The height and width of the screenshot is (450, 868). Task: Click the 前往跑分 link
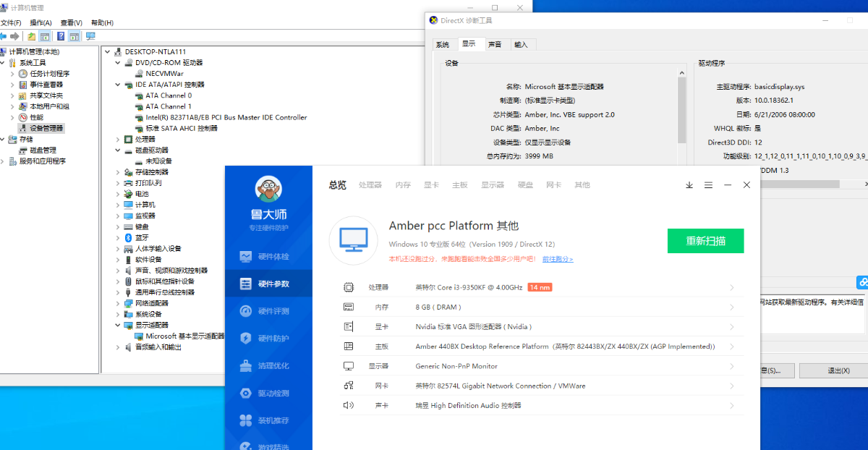click(557, 259)
